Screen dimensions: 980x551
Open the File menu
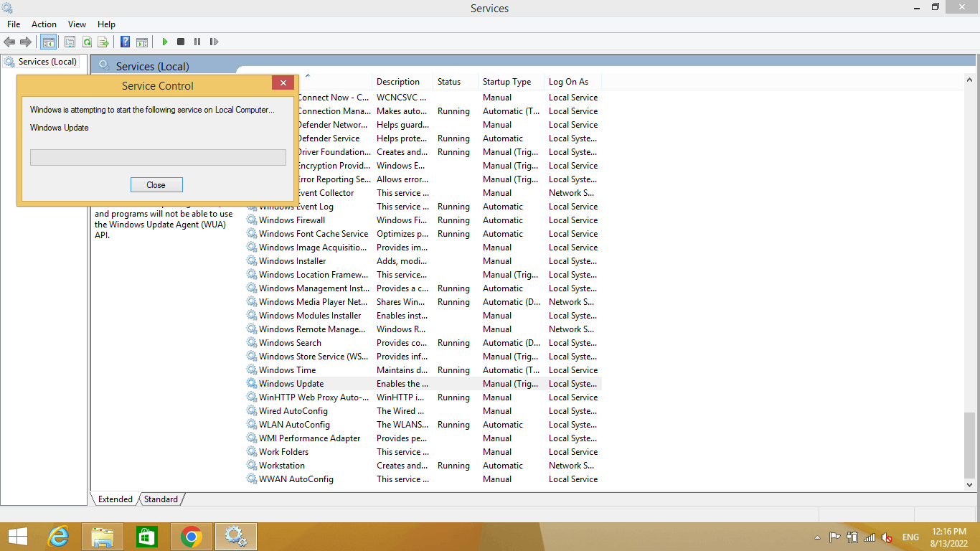[14, 24]
